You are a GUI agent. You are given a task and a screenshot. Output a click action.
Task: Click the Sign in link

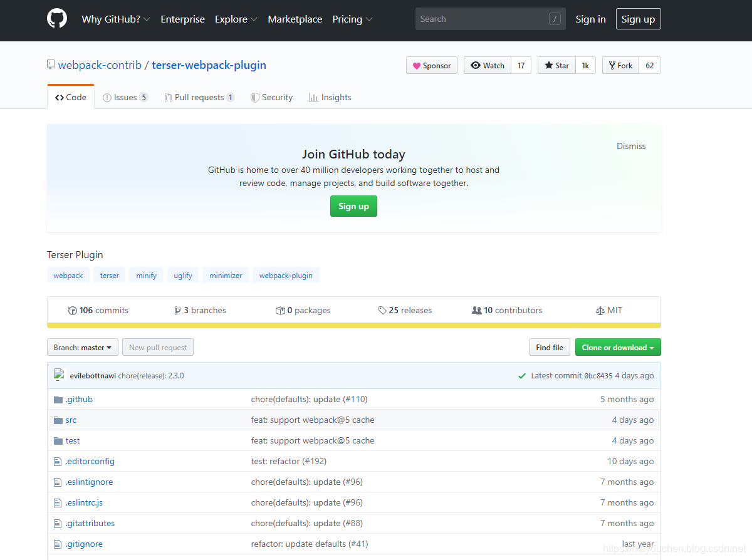(591, 19)
